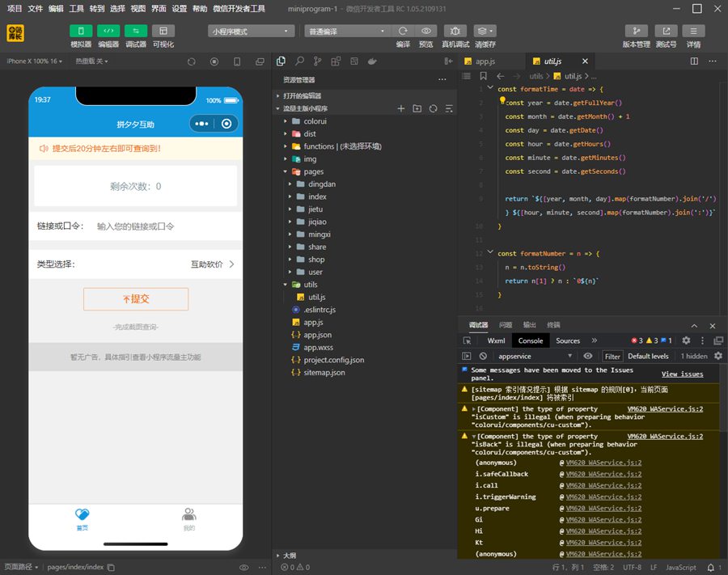Open version management
This screenshot has width=728, height=575.
(x=637, y=31)
